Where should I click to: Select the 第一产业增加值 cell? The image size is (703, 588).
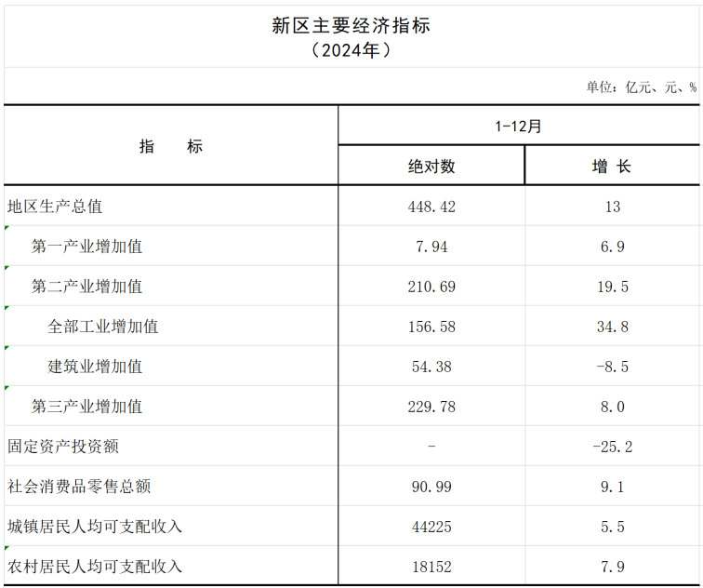click(87, 247)
